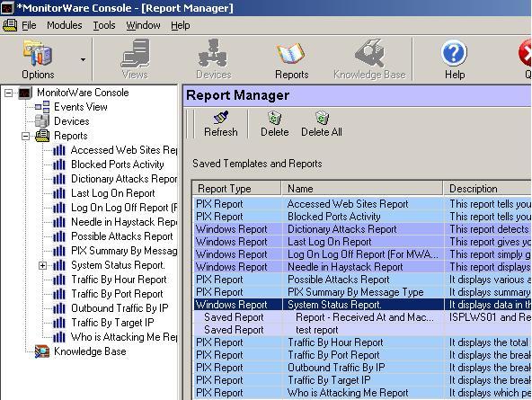Select Traffic By Port Report table row
The height and width of the screenshot is (400, 532).
point(362,355)
